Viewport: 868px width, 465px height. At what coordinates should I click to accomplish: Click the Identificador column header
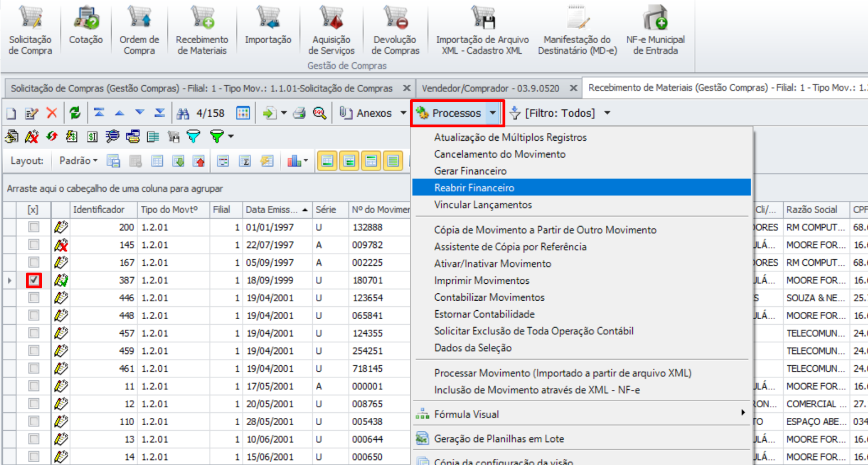[103, 210]
